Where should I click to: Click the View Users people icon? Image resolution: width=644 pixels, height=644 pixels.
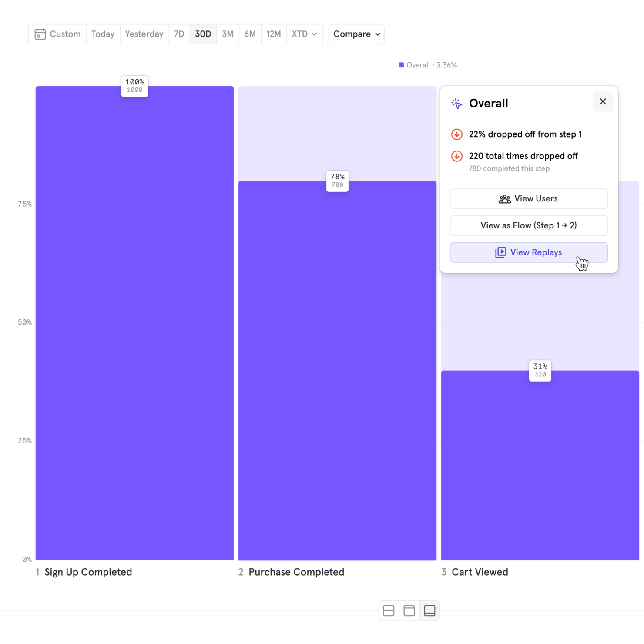[504, 199]
